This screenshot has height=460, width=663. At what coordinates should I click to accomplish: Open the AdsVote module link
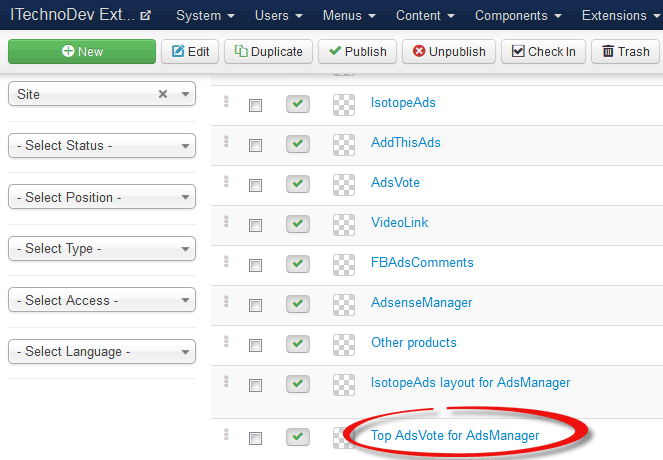(x=395, y=183)
